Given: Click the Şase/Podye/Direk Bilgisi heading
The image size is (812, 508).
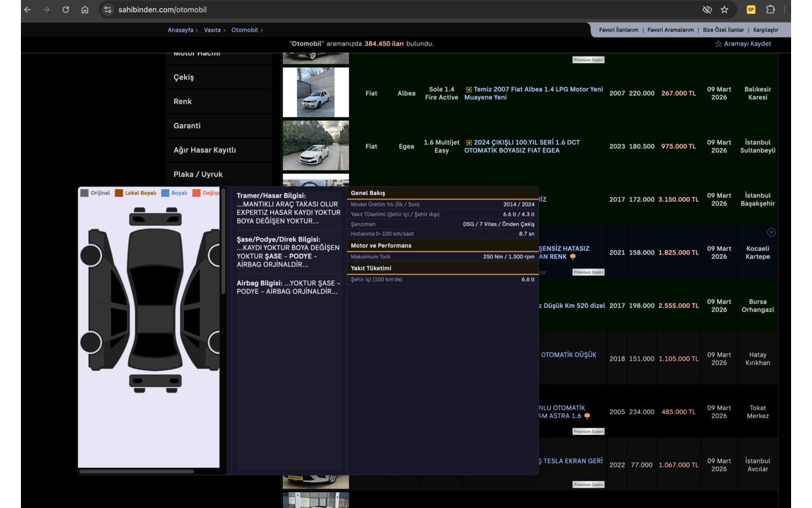Looking at the screenshot, I should click(278, 239).
